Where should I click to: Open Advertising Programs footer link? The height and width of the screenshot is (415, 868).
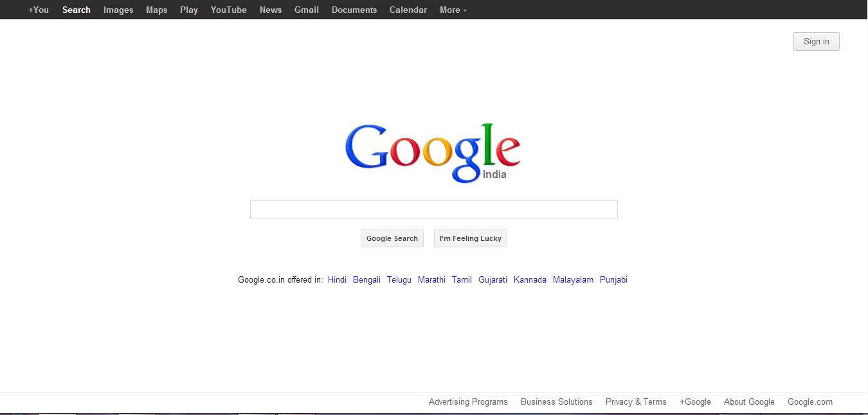tap(468, 402)
